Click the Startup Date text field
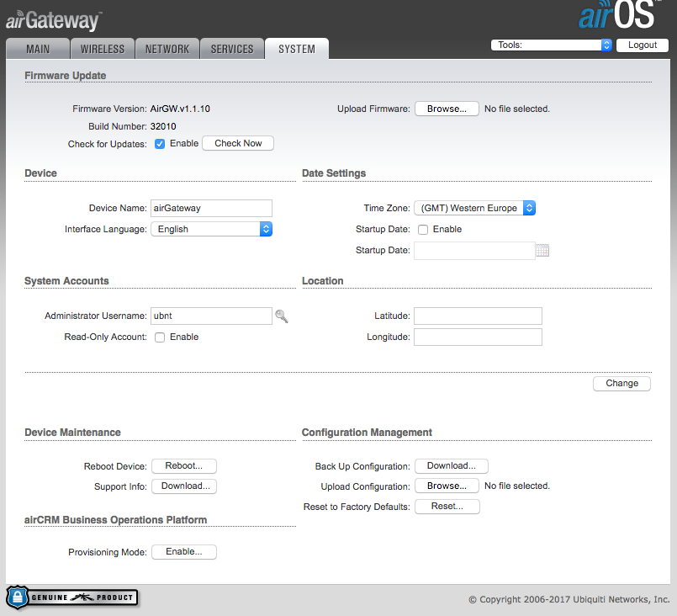Viewport: 677px width, 616px height. click(474, 251)
